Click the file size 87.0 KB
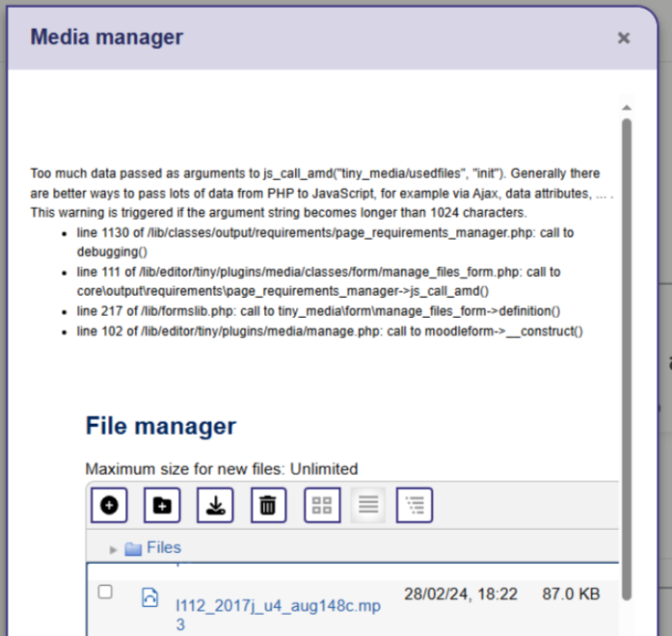Image resolution: width=672 pixels, height=636 pixels. (571, 594)
